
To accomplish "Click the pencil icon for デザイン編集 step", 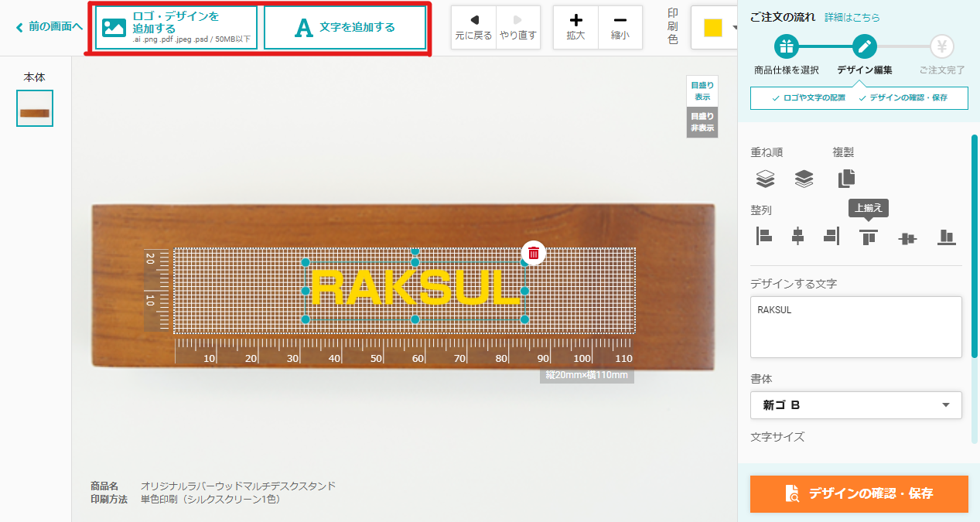I will coord(865,47).
